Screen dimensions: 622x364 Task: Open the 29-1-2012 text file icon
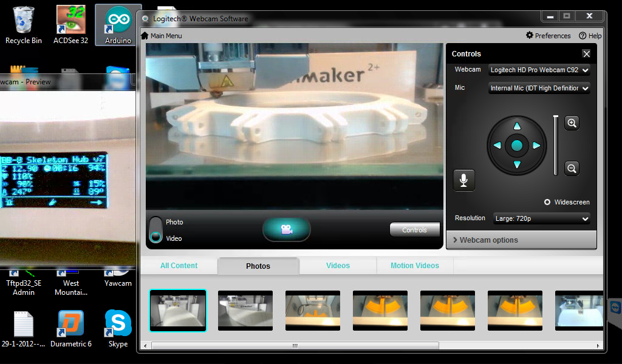pyautogui.click(x=24, y=329)
